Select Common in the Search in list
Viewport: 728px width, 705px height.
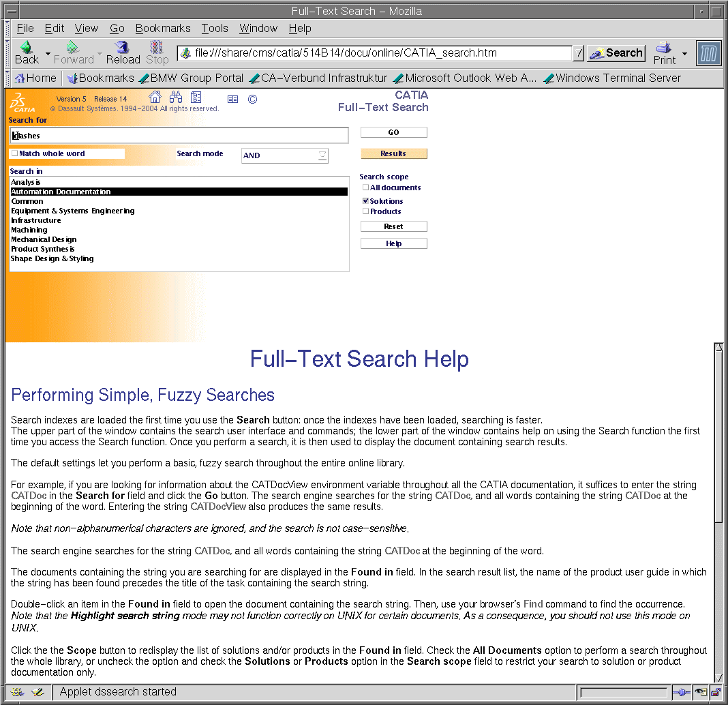[x=179, y=201]
